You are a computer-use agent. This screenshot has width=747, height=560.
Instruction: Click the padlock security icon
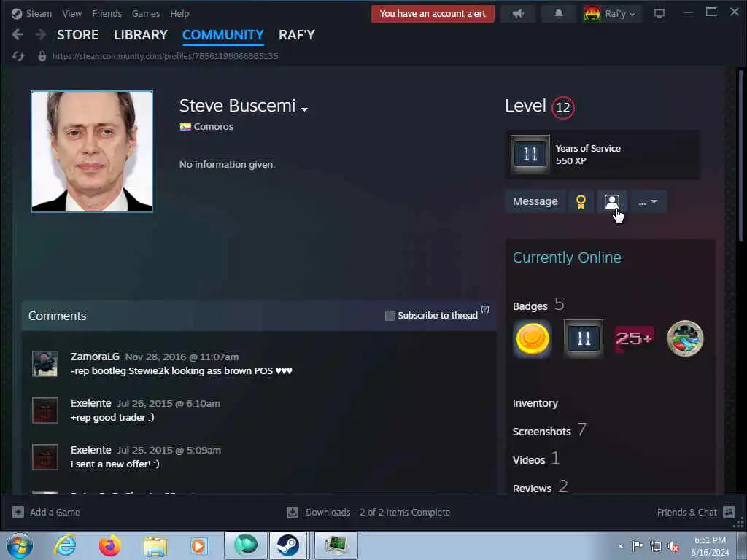click(x=42, y=56)
